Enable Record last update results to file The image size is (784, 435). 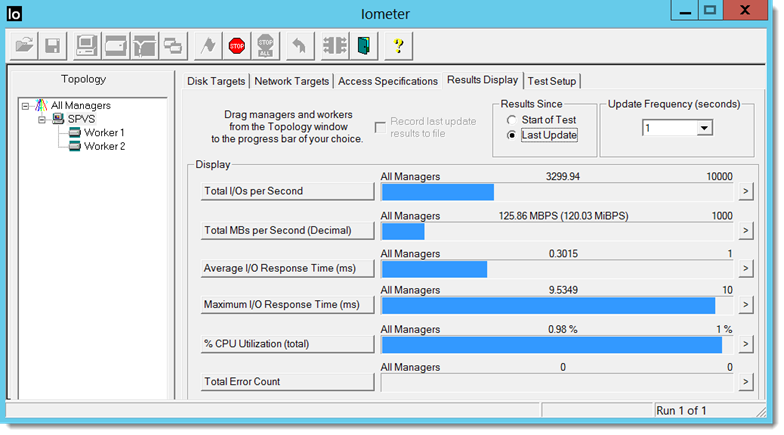[380, 128]
